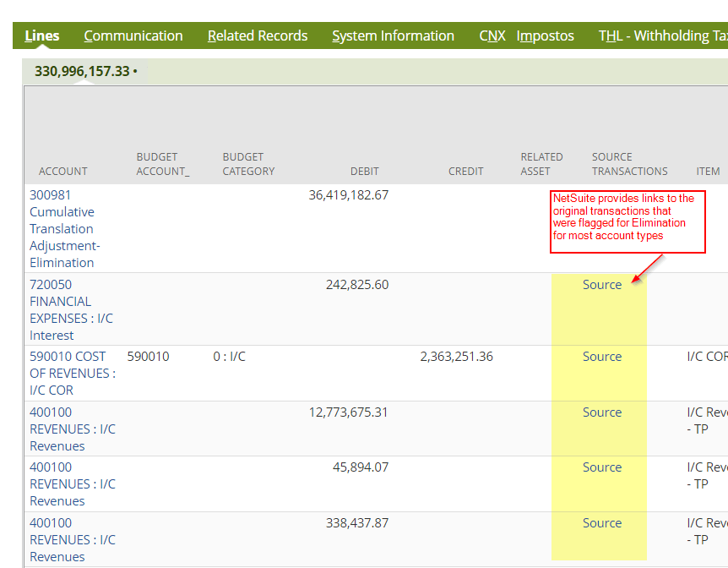This screenshot has height=568, width=728.
Task: Open 400100 REVENUES account with debit 12,773,675.31
Action: coord(73,429)
